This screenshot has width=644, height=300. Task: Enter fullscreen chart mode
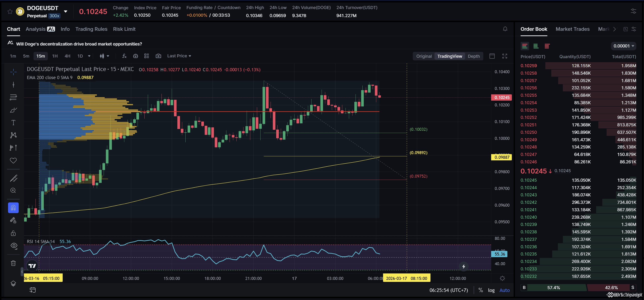click(505, 56)
